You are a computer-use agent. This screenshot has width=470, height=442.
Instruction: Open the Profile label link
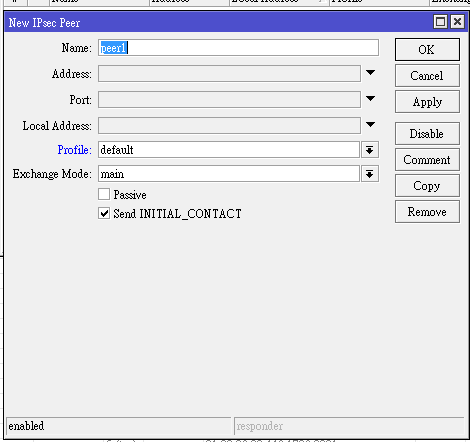(x=75, y=150)
